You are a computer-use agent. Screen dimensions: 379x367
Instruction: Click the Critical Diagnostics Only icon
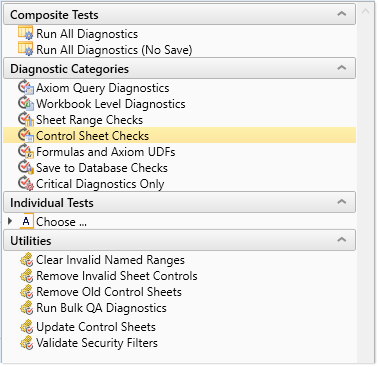pyautogui.click(x=26, y=183)
